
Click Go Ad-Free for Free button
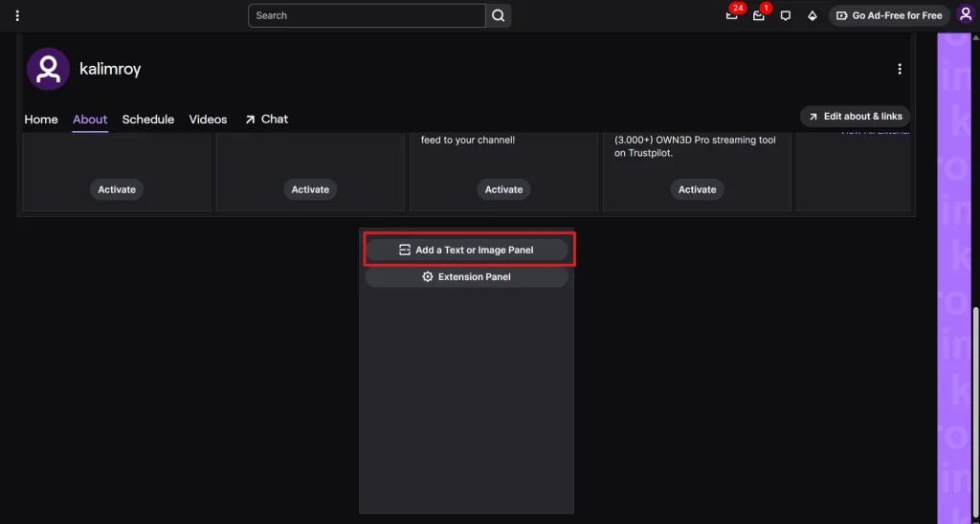coord(889,15)
